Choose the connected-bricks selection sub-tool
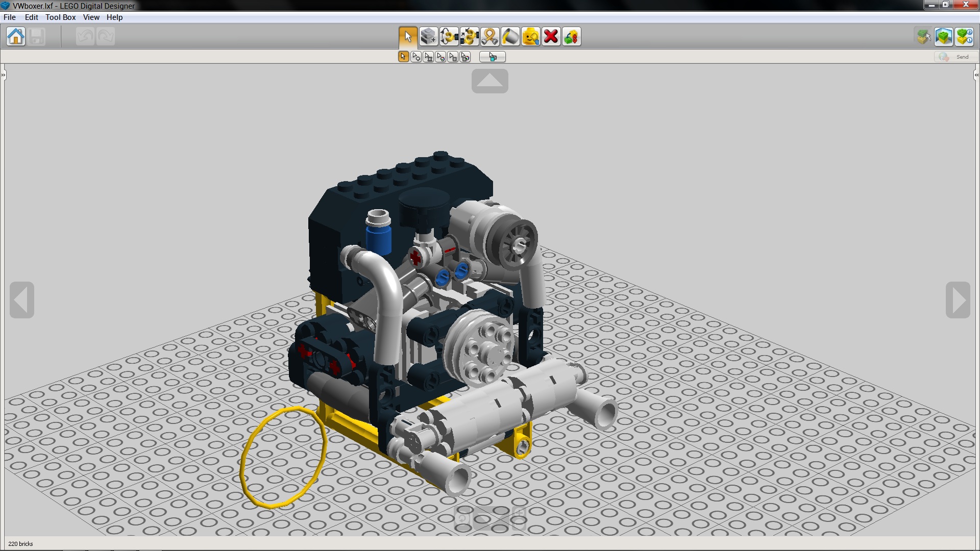 428,57
